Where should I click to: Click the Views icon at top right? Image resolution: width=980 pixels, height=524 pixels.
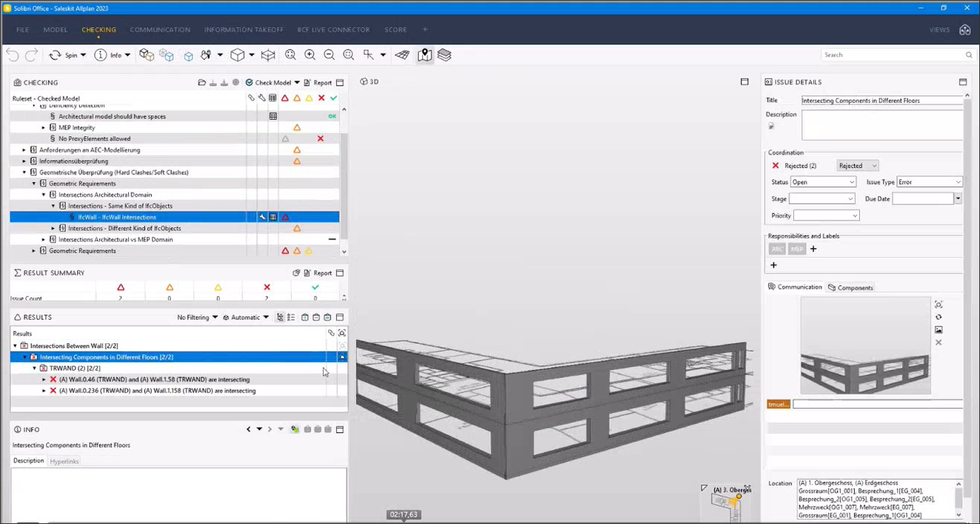tap(964, 30)
